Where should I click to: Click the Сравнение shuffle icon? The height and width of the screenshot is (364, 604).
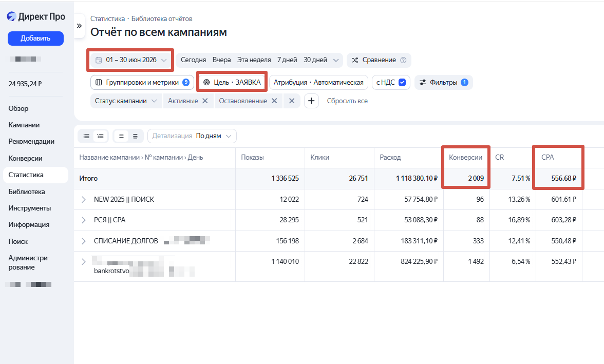point(355,60)
